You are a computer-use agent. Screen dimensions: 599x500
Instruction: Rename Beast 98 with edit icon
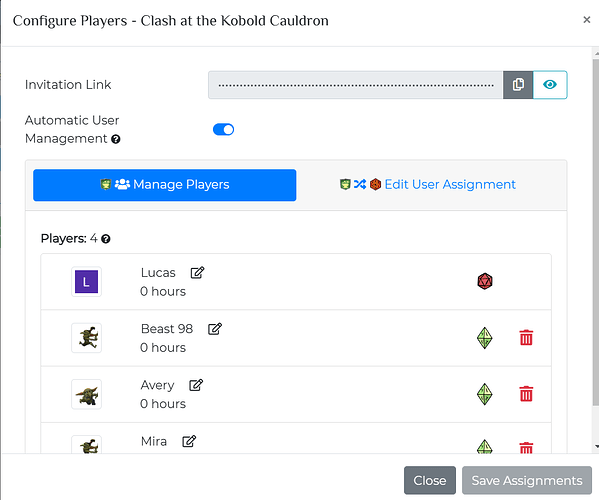click(x=215, y=329)
